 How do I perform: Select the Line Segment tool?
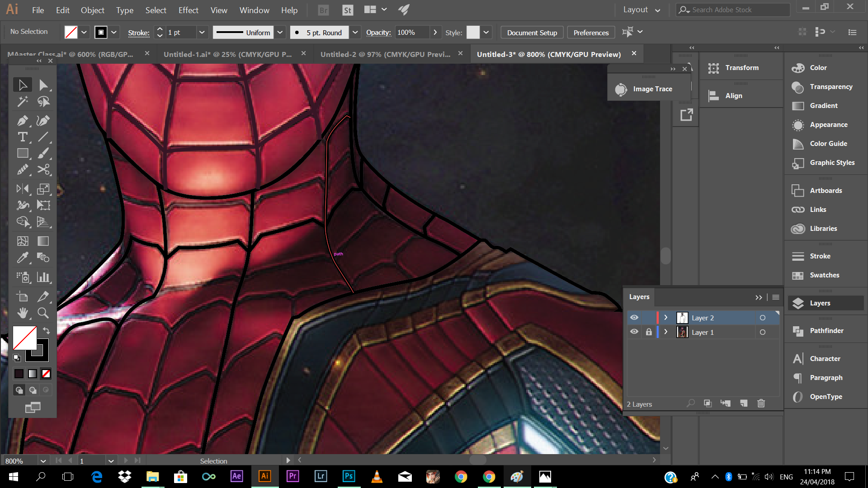(43, 137)
